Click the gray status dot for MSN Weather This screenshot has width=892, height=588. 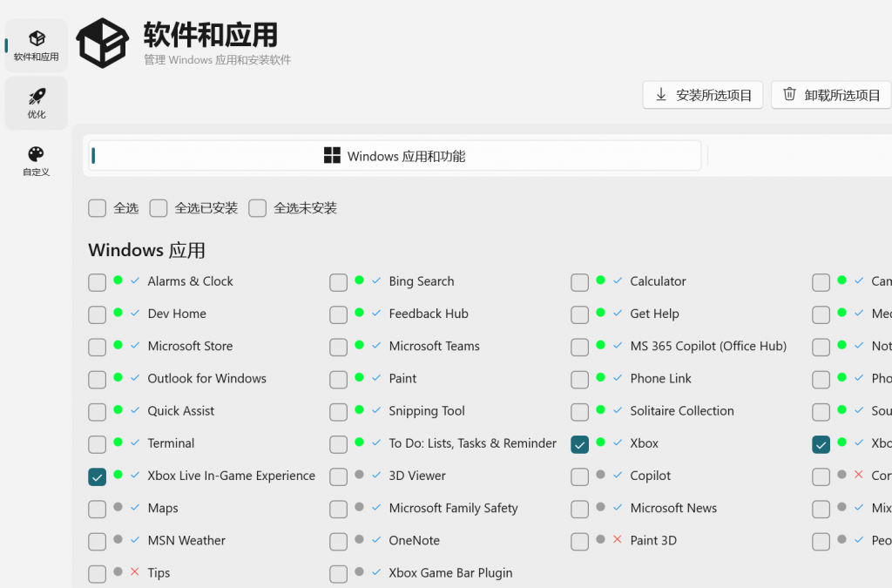[x=118, y=539]
